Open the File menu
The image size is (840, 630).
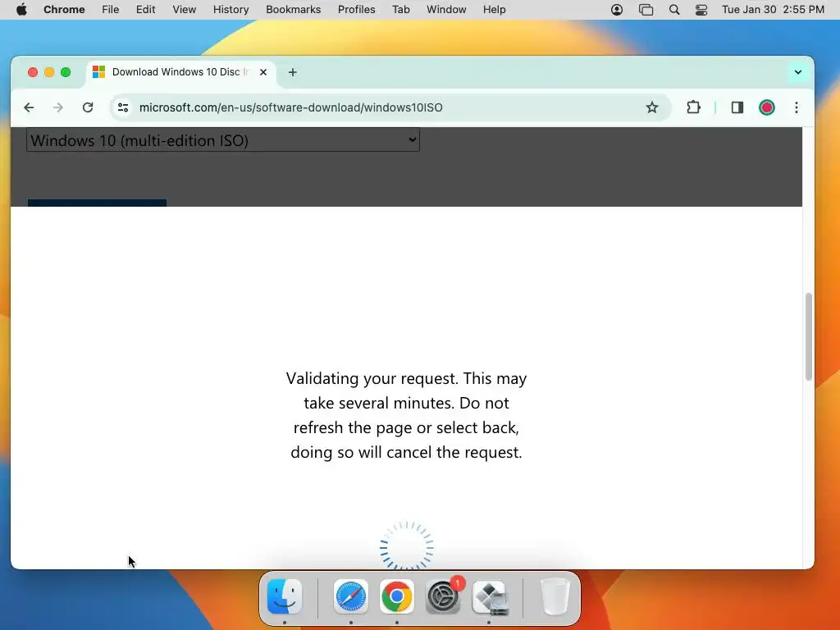pyautogui.click(x=111, y=10)
